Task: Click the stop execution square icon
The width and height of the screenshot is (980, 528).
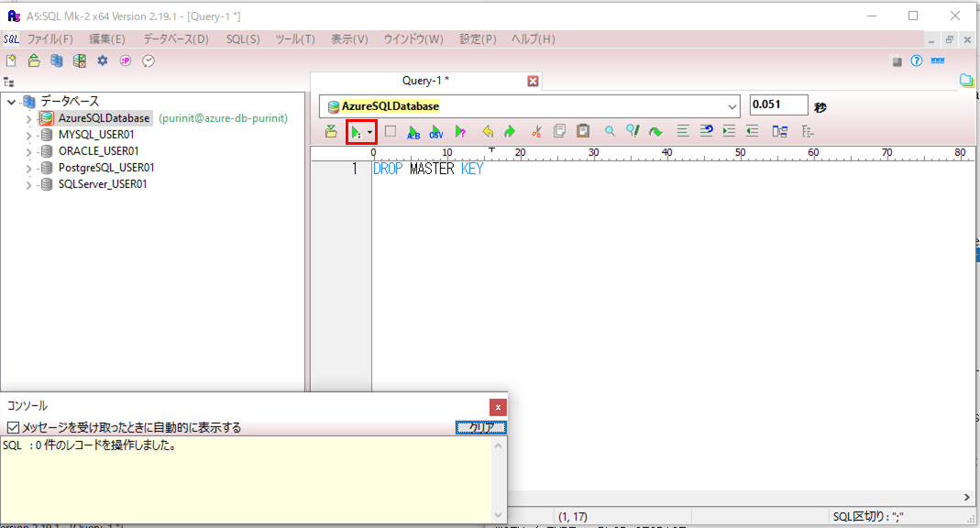Action: point(391,131)
